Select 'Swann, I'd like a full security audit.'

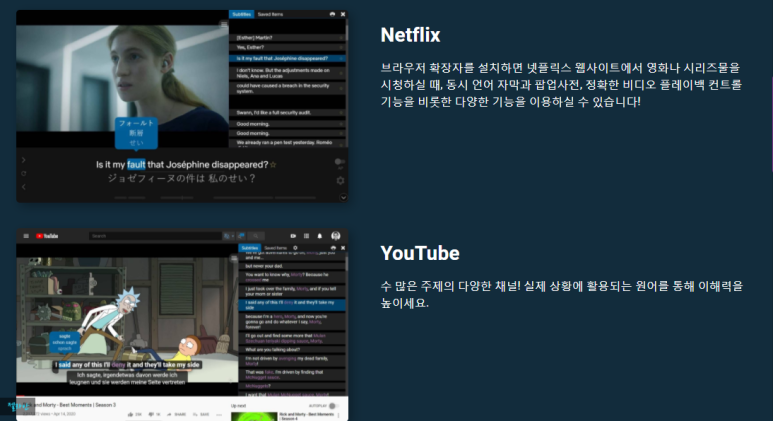coord(287,113)
